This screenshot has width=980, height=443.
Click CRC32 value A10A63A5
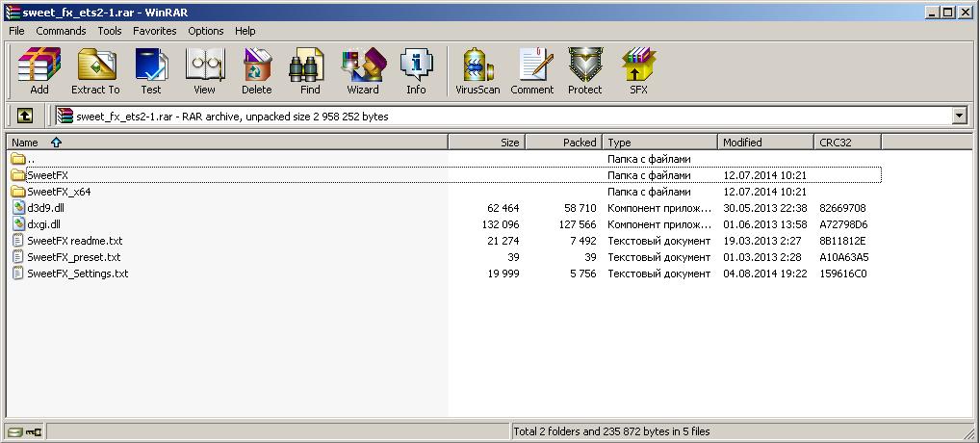pos(843,257)
